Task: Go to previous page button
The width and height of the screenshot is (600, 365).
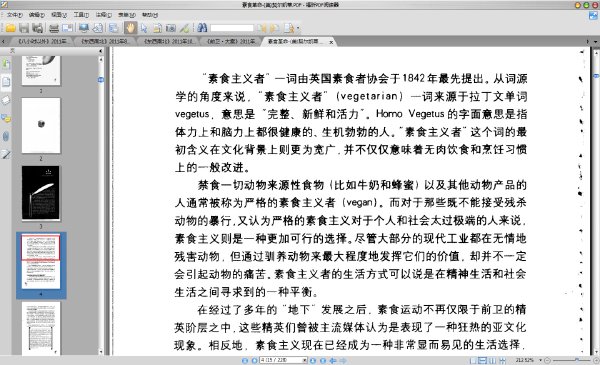Action: pos(254,360)
